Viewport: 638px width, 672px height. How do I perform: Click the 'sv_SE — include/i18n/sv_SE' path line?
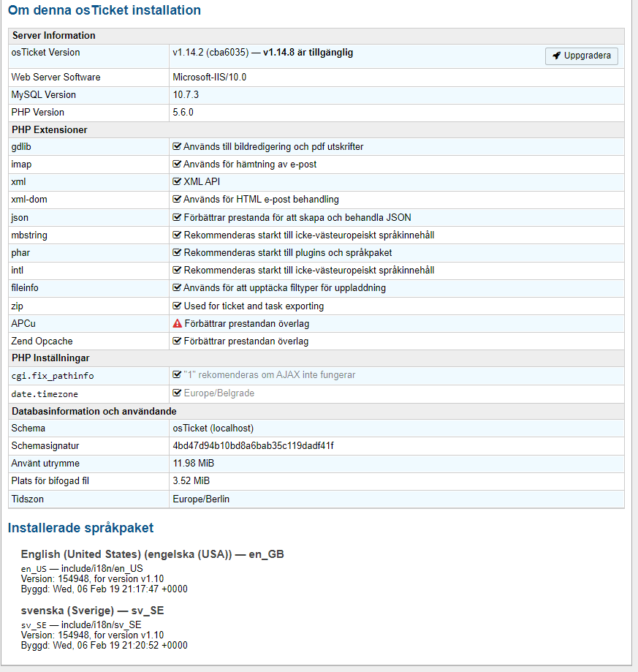pos(81,625)
